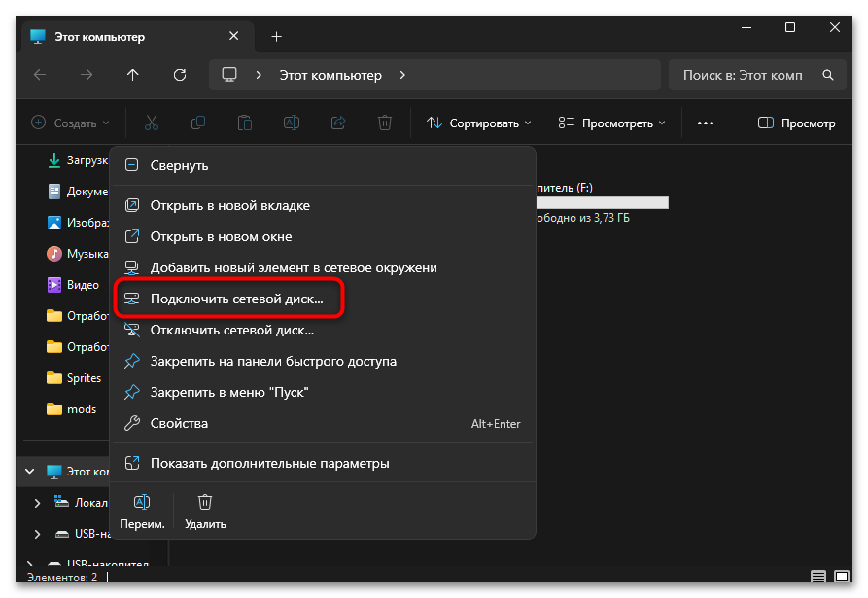Open the 'Просмотреть' view dropdown

point(611,123)
